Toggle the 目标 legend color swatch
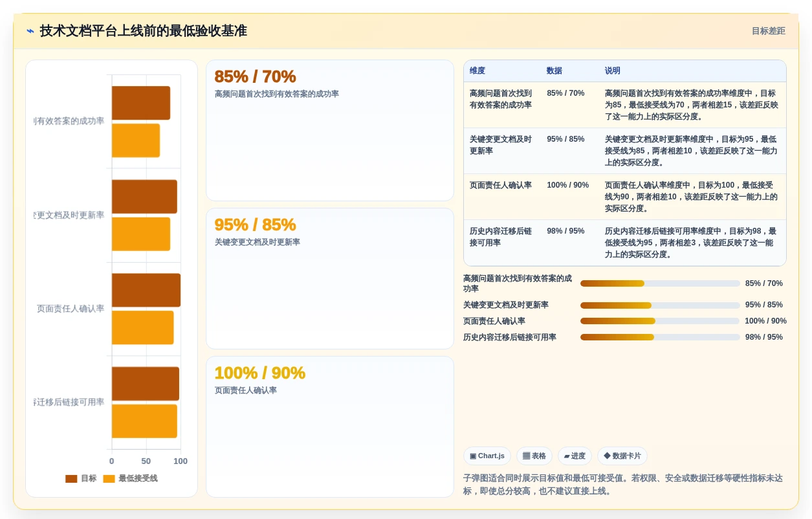Screen dimensions: 812x519 tap(71, 479)
